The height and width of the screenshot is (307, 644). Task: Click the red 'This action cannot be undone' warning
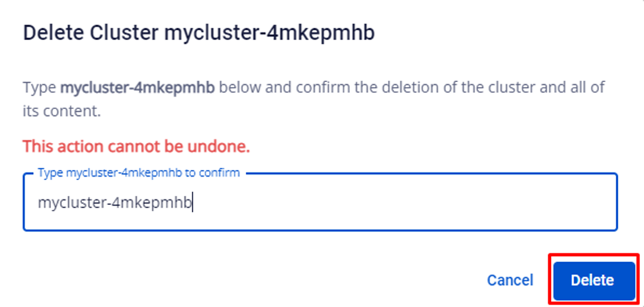[136, 146]
